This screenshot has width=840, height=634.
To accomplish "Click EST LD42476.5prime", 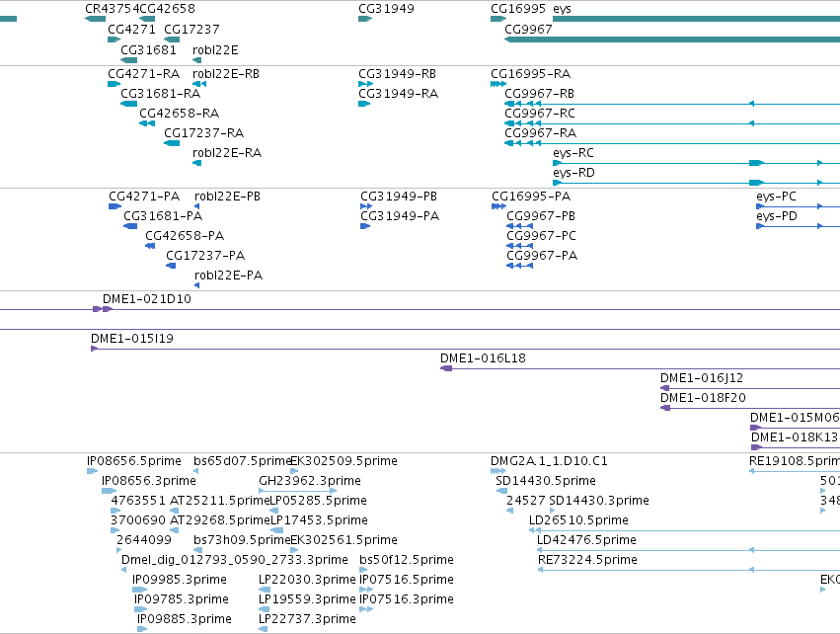I will tap(586, 540).
